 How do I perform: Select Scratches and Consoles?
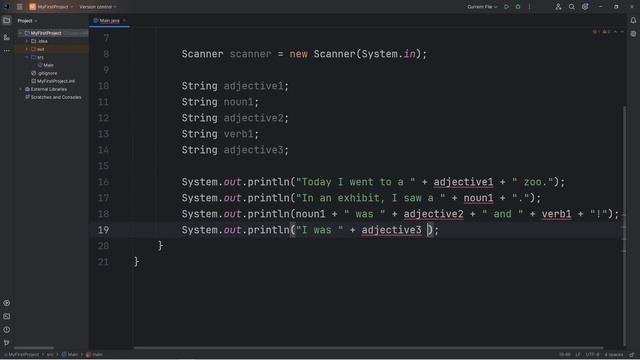tap(53, 97)
